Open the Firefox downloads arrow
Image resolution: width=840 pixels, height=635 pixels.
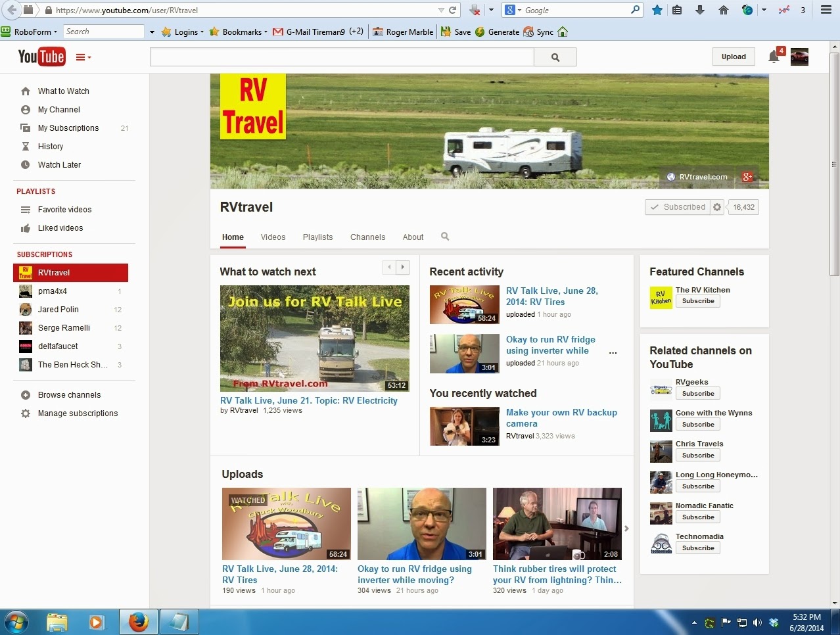(x=700, y=10)
